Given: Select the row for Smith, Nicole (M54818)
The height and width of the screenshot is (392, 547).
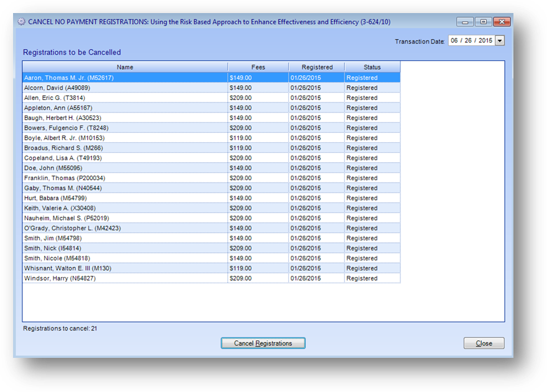Looking at the screenshot, I should [211, 258].
